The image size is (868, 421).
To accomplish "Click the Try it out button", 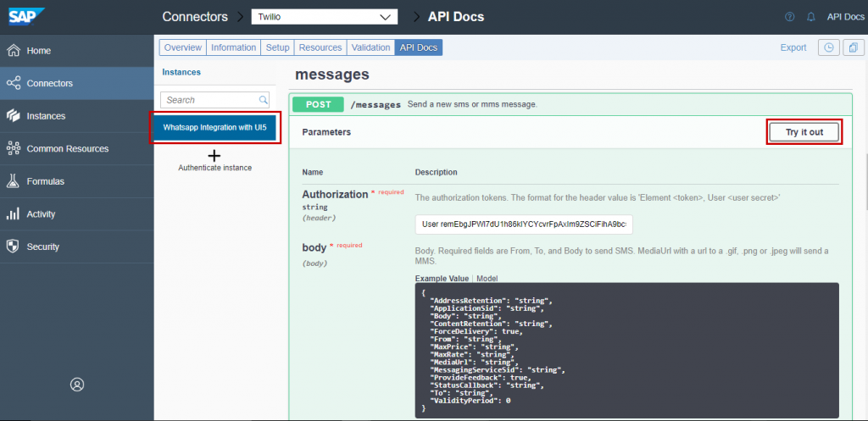I will 804,132.
